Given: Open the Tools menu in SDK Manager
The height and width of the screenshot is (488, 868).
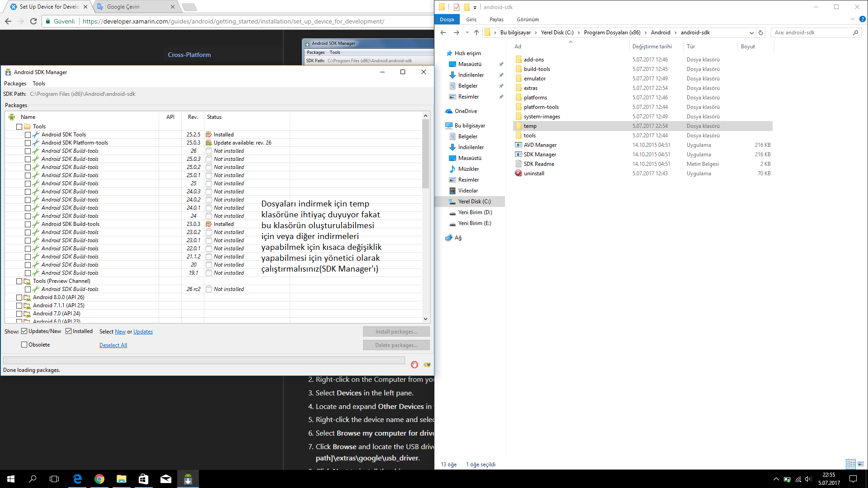Looking at the screenshot, I should click(x=39, y=84).
